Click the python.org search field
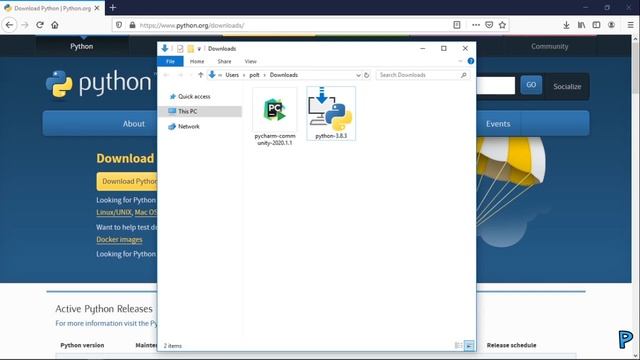This screenshot has width=640, height=360. [496, 85]
